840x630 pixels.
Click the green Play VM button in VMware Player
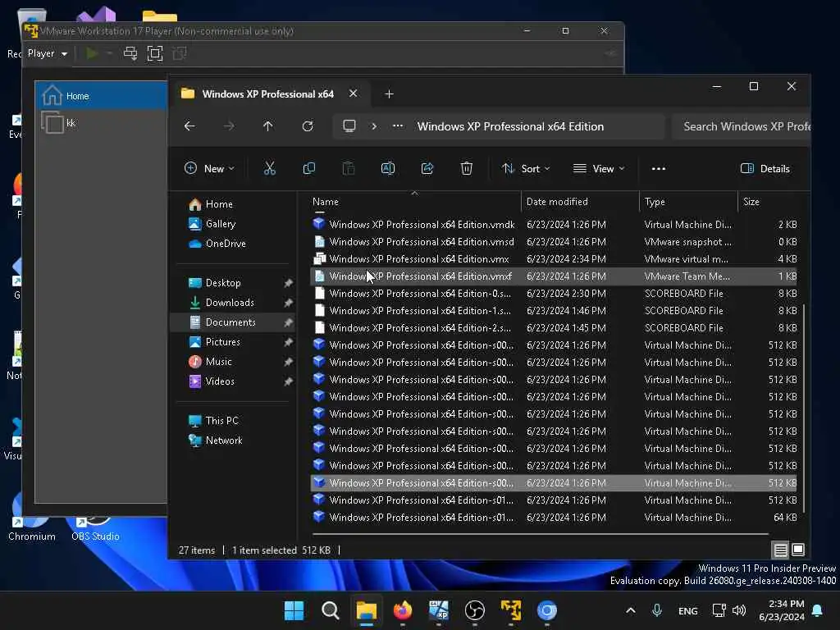pos(92,53)
